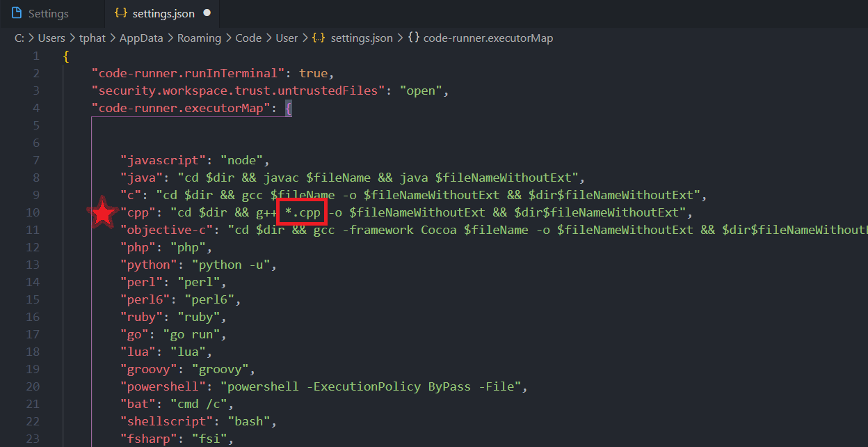Click the JSON file icon in the breadcrumb
Screen dimensions: 868x447
319,38
